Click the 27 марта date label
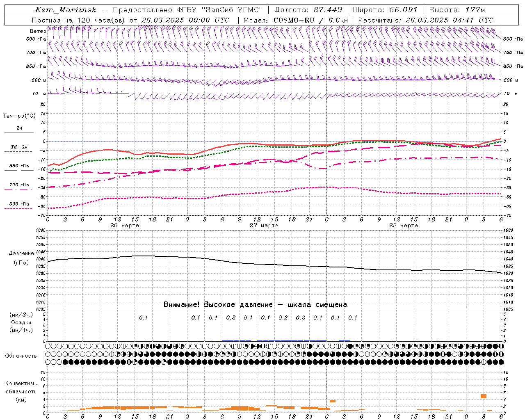Image resolution: width=525 pixels, height=420 pixels. coord(264,225)
